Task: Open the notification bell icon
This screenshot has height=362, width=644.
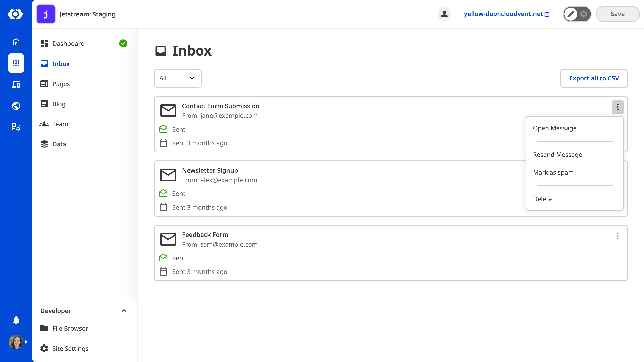Action: (x=16, y=320)
